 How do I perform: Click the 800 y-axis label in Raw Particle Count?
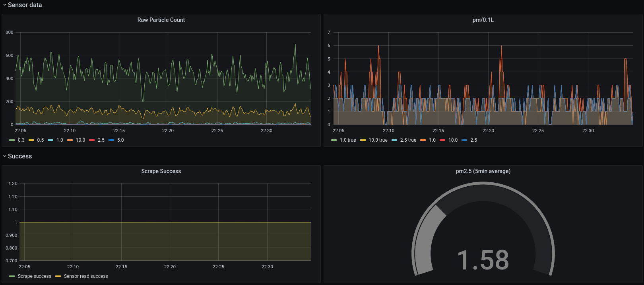click(x=10, y=32)
